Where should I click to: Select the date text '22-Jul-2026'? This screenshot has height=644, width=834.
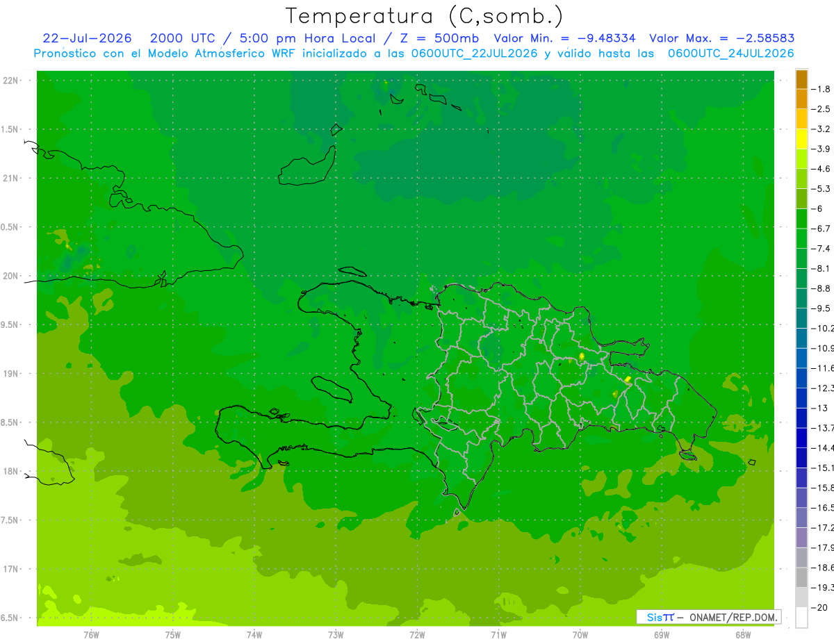(x=88, y=38)
